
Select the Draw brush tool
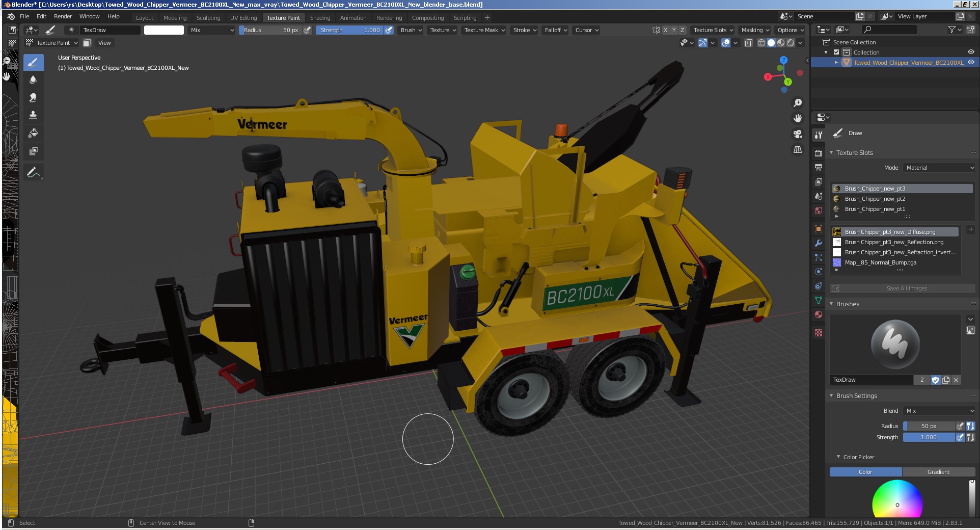[33, 63]
